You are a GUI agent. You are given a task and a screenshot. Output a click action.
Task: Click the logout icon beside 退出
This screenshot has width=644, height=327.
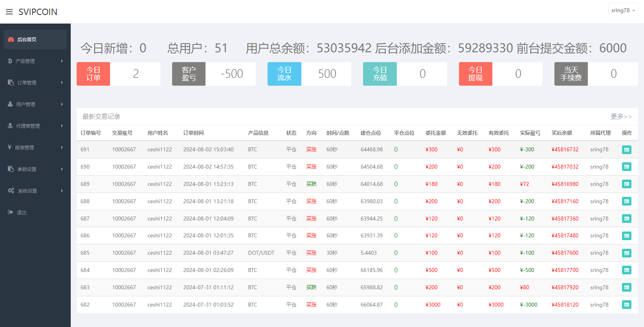tap(11, 212)
